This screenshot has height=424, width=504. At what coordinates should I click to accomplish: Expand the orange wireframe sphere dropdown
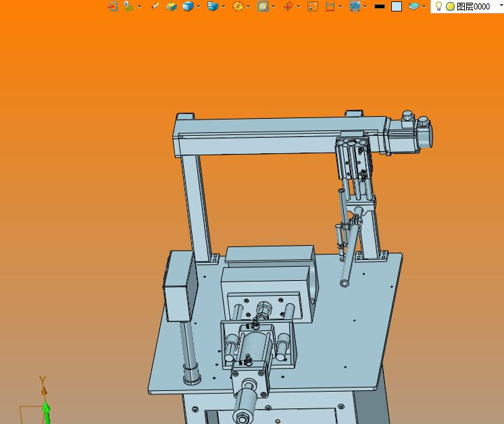249,7
